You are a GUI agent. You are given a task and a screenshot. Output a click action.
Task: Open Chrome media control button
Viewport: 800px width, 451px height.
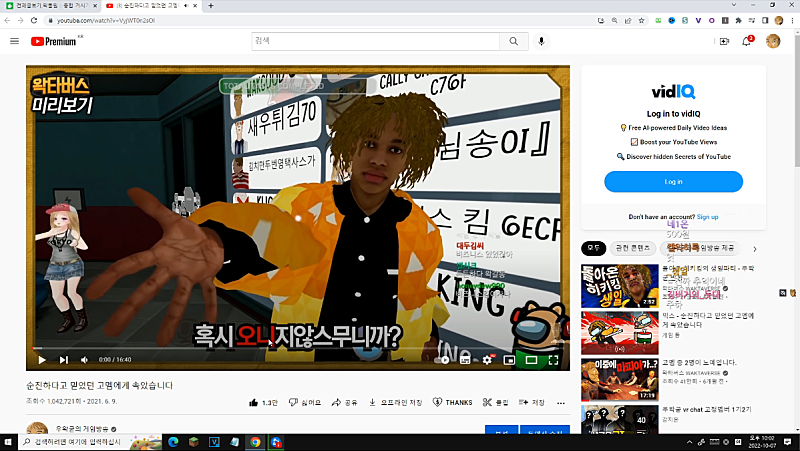tap(752, 20)
